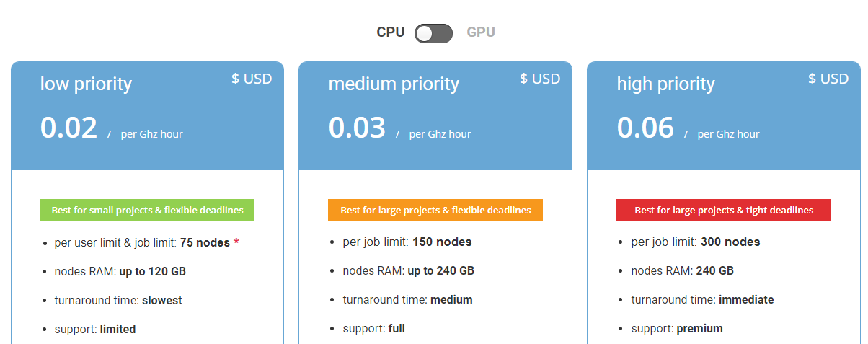
Task: Click the red asterisk beside 75 nodes
Action: tap(236, 242)
